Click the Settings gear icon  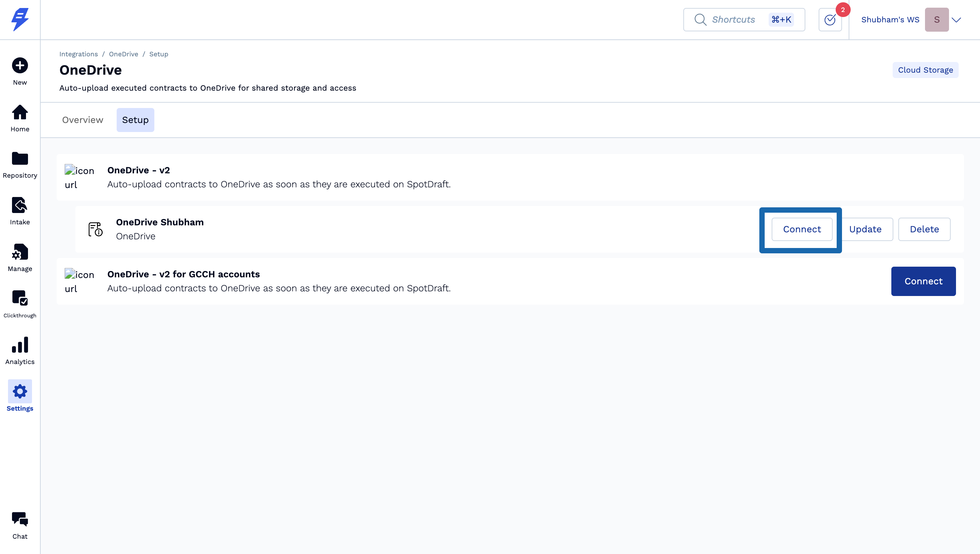20,392
